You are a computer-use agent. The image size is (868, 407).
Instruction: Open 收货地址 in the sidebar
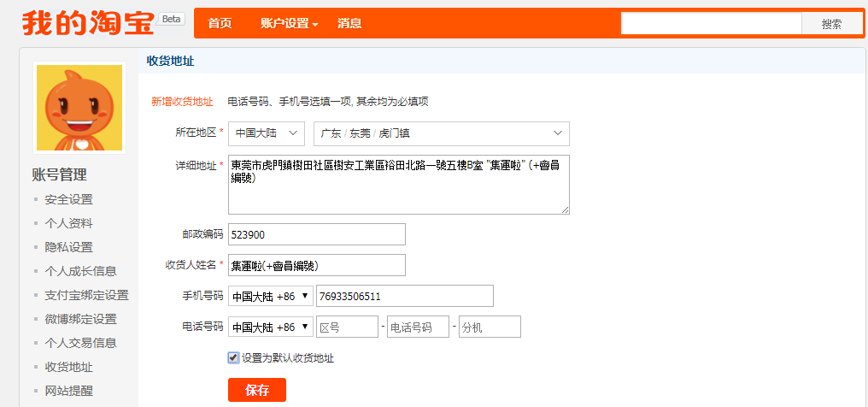pyautogui.click(x=68, y=367)
